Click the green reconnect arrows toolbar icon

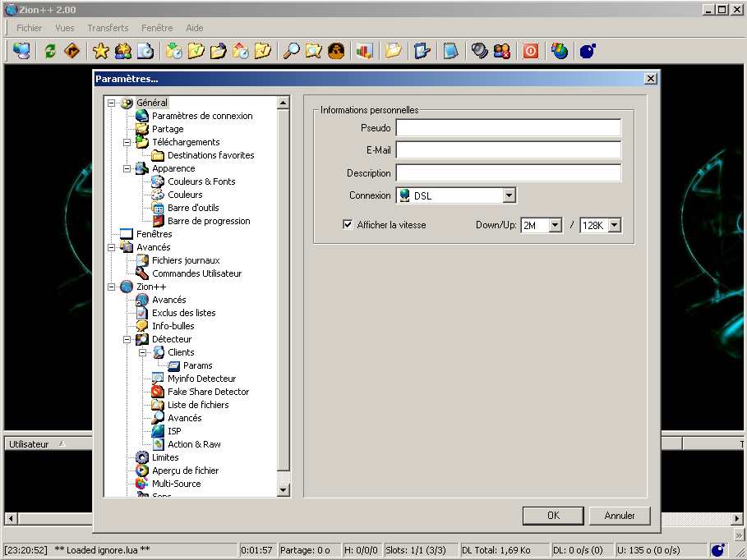(50, 51)
